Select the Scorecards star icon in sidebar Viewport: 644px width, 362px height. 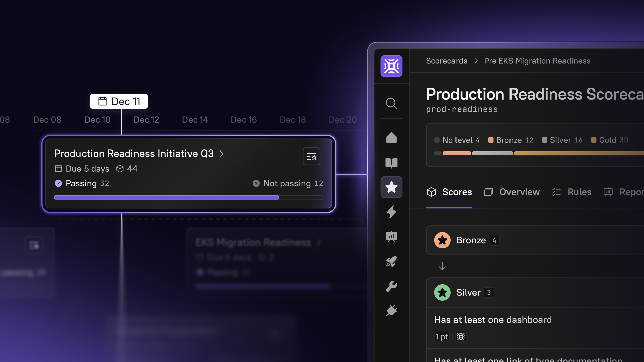(391, 187)
